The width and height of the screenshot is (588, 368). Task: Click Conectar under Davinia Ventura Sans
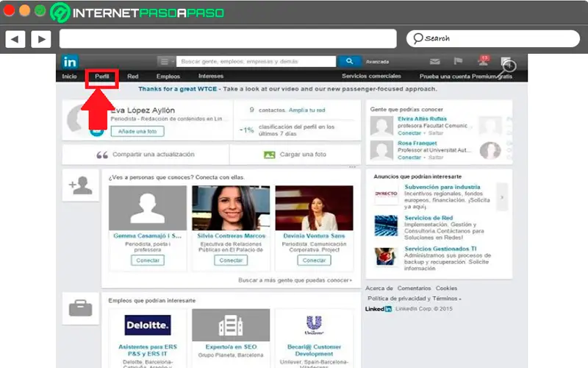pos(315,261)
